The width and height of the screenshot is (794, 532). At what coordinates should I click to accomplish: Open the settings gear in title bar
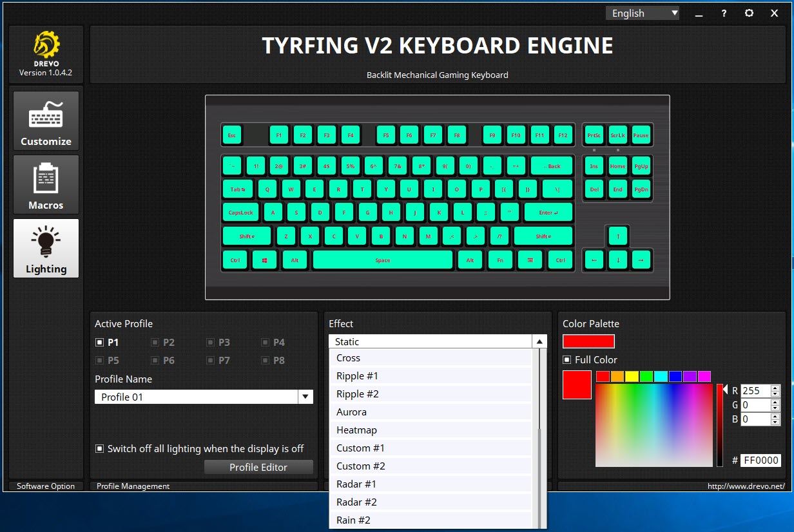[749, 13]
